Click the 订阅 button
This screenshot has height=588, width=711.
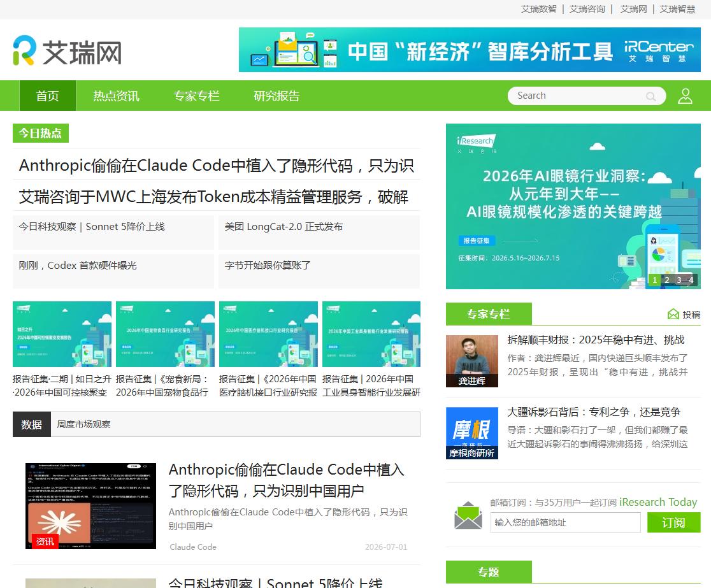tap(674, 522)
